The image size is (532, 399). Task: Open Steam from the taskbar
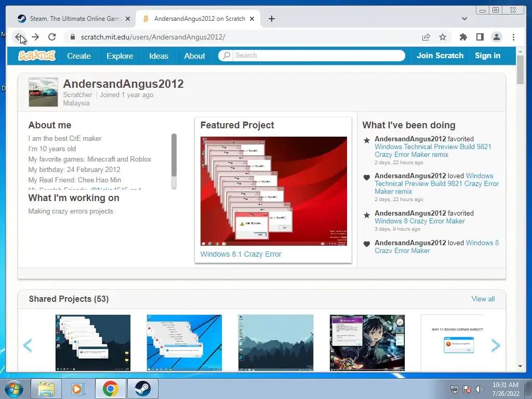pos(143,389)
